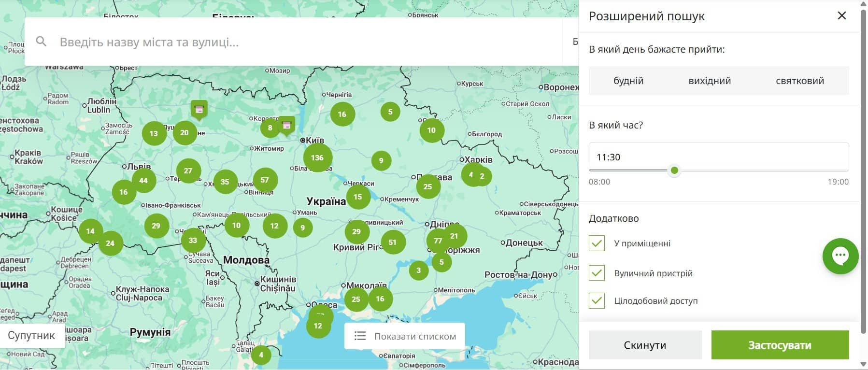Image resolution: width=868 pixels, height=370 pixels.
Task: Choose the вихідний day option
Action: click(x=710, y=81)
